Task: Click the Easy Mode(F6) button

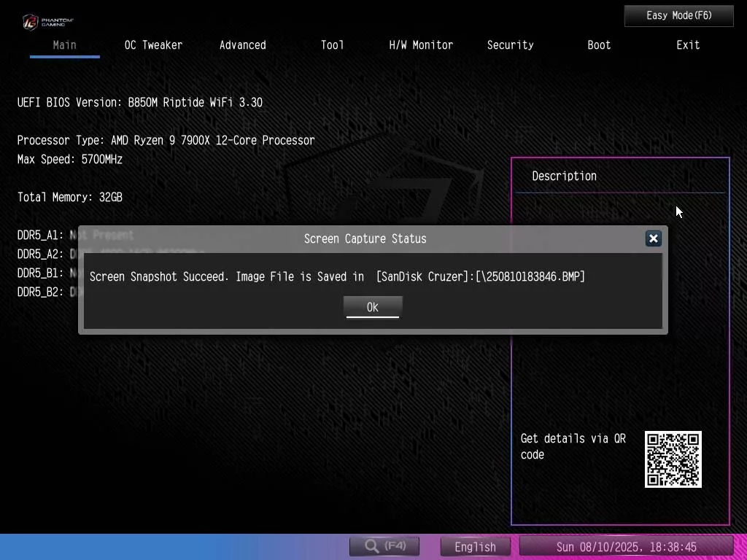Action: (x=679, y=16)
